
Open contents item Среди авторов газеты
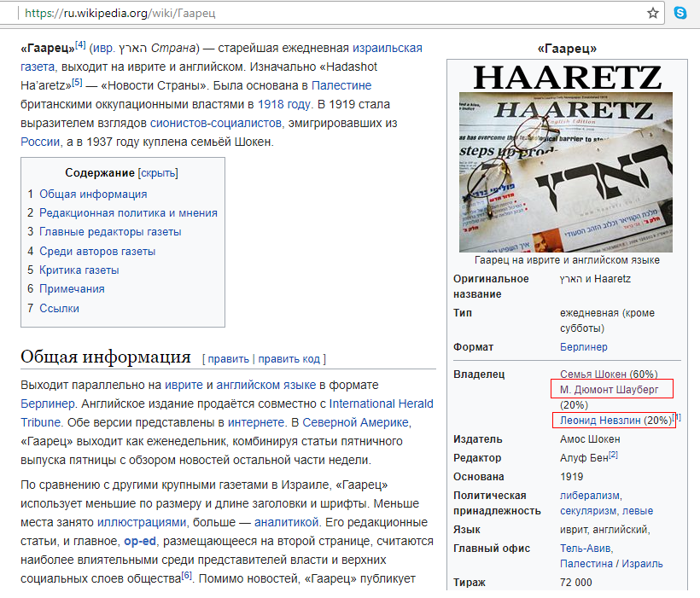97,252
